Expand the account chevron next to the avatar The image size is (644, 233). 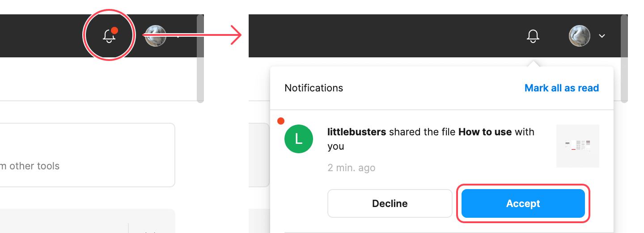tap(602, 36)
